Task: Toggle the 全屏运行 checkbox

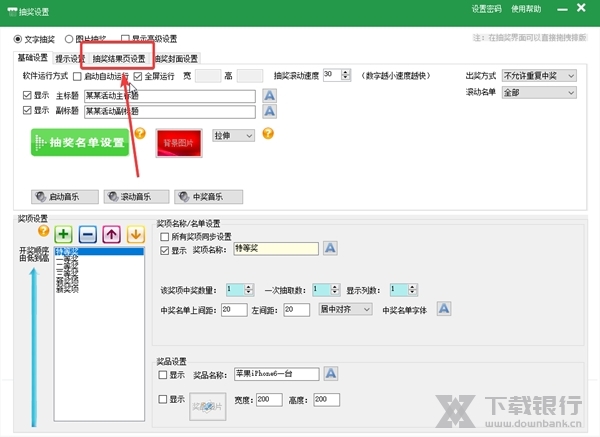Action: coord(138,77)
